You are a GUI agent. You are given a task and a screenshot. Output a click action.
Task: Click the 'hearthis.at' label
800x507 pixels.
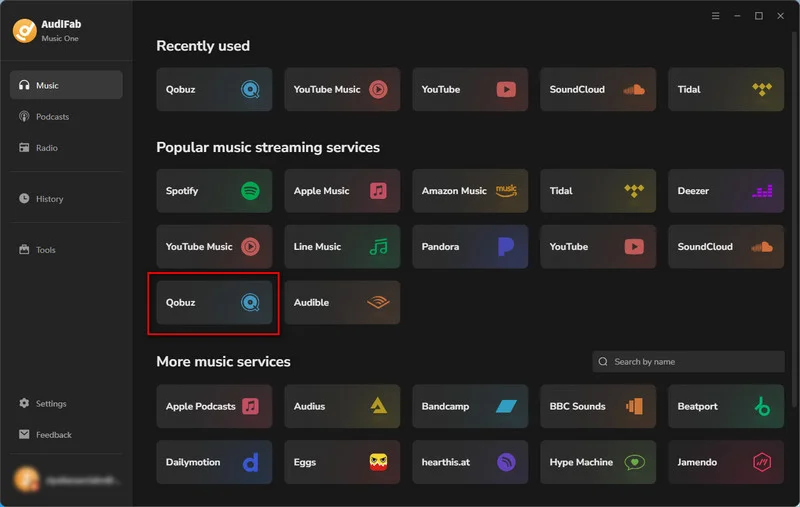[x=445, y=462]
